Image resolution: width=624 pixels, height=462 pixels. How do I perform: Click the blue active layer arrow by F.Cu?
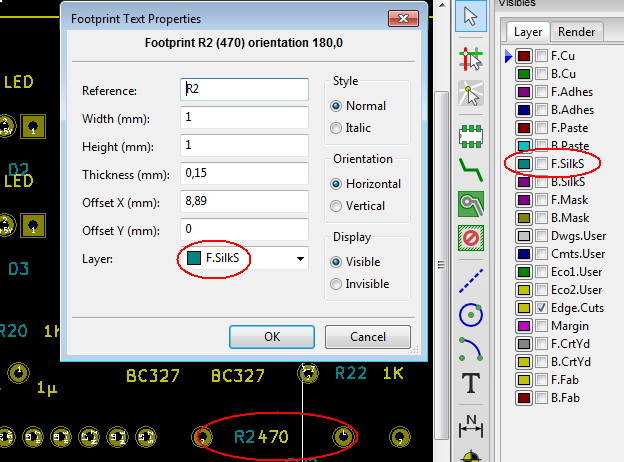508,56
